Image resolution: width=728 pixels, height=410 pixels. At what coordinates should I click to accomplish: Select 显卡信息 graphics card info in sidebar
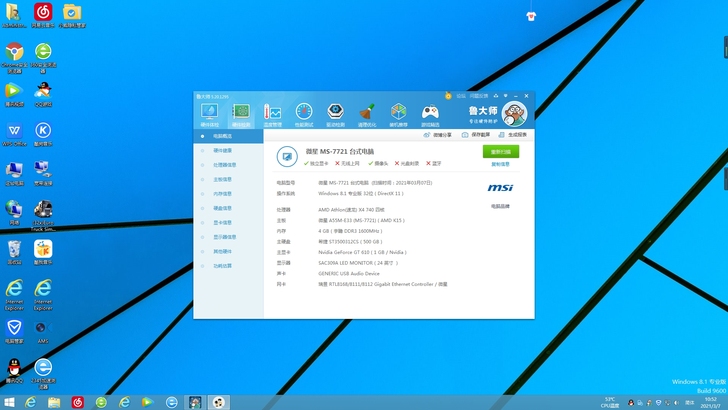(228, 222)
